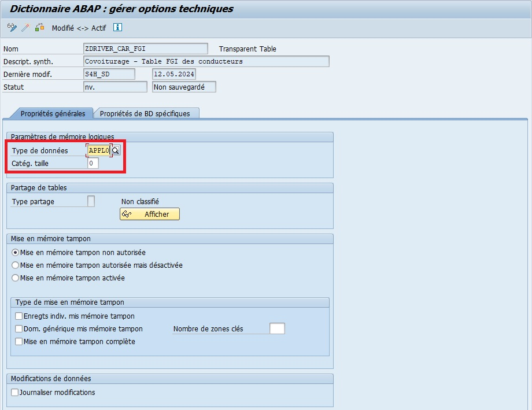This screenshot has width=532, height=410.
Task: Click the Display/Change glasses-pencil icon
Action: pos(12,28)
